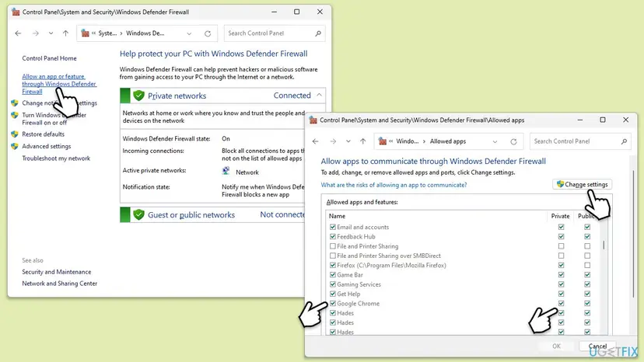Click the shield icon beside Restore defaults

15,134
